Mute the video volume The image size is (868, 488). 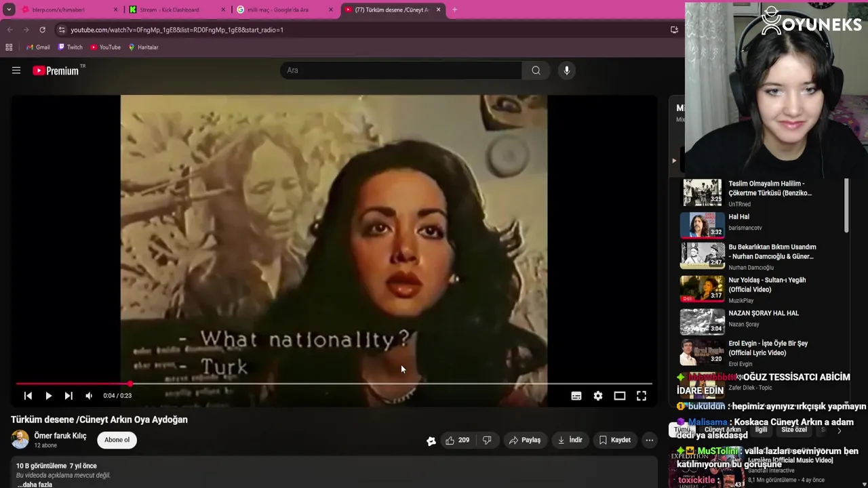coord(89,396)
